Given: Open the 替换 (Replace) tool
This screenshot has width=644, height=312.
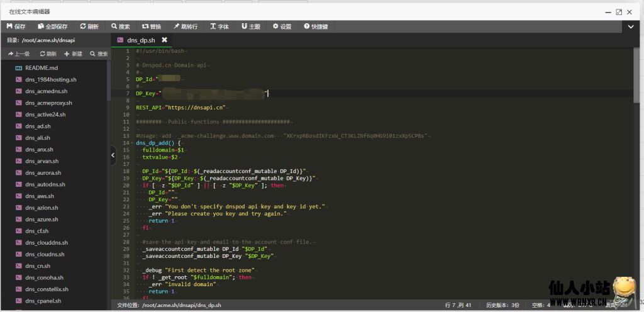Looking at the screenshot, I should click(152, 26).
